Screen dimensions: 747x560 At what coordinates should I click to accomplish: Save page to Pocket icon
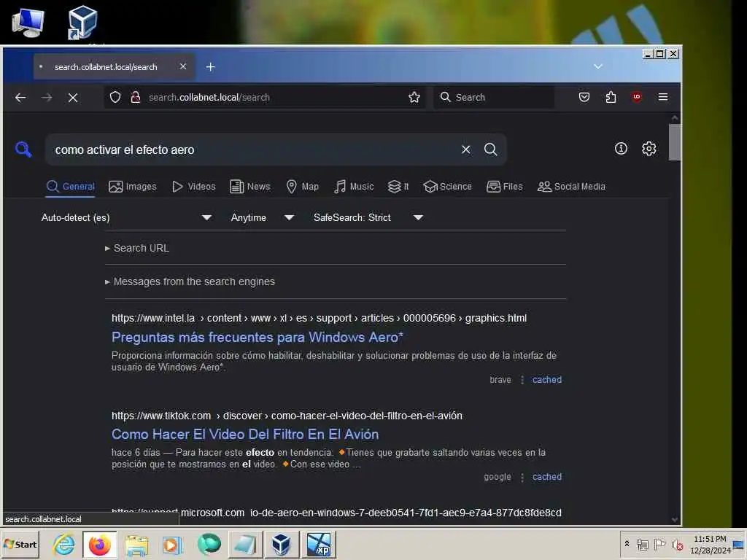coord(584,97)
